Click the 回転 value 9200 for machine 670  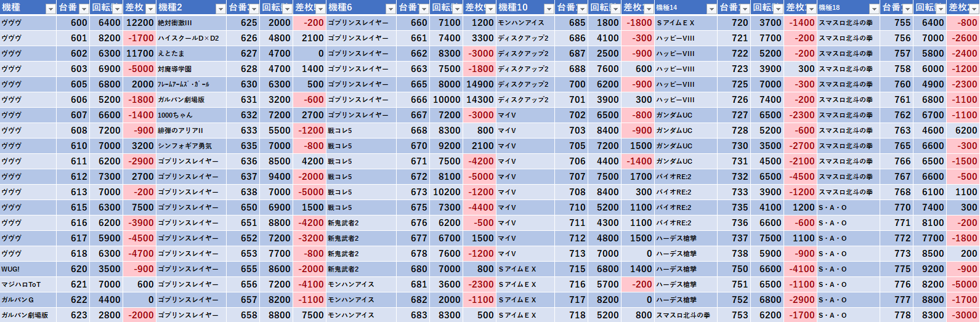click(446, 146)
